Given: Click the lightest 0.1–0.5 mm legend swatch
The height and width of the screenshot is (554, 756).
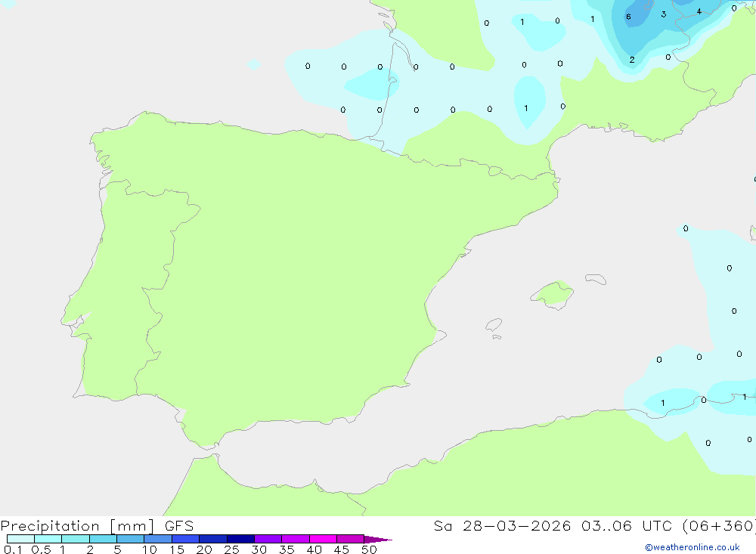Looking at the screenshot, I should click(x=20, y=539).
